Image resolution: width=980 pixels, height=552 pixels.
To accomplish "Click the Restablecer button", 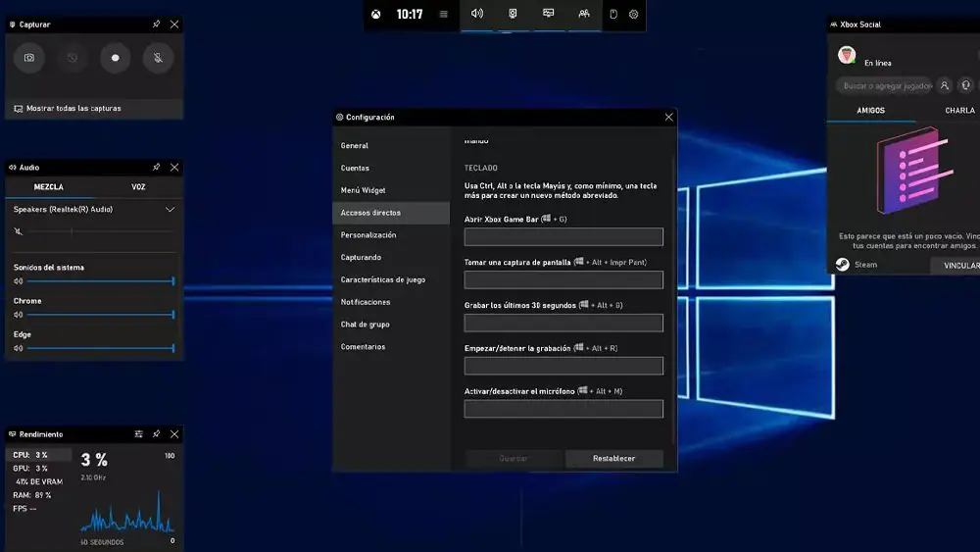I will [613, 459].
